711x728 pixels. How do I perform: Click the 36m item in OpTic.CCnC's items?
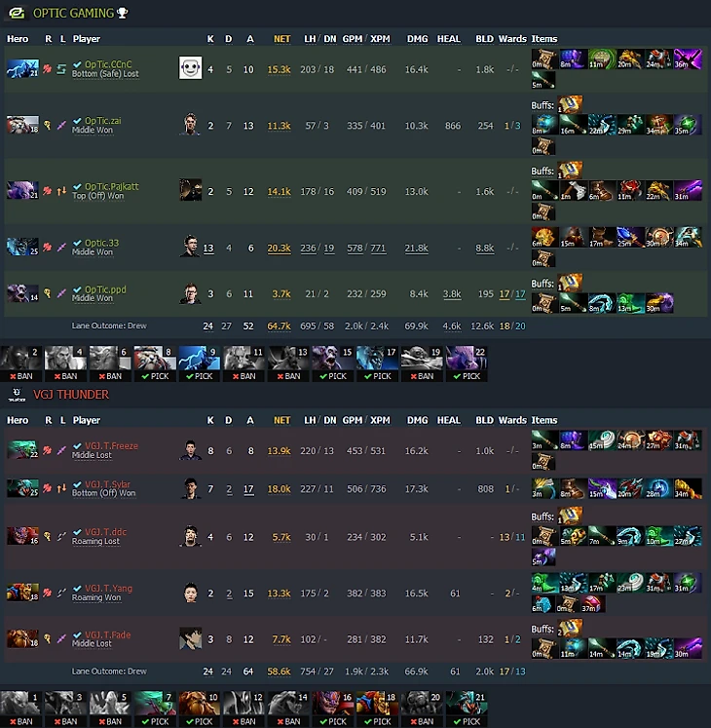coord(688,59)
